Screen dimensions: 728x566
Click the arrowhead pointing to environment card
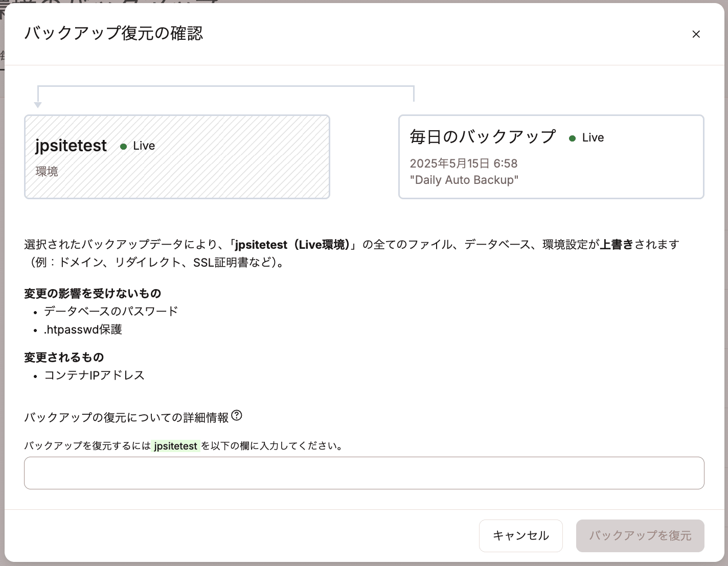[37, 105]
